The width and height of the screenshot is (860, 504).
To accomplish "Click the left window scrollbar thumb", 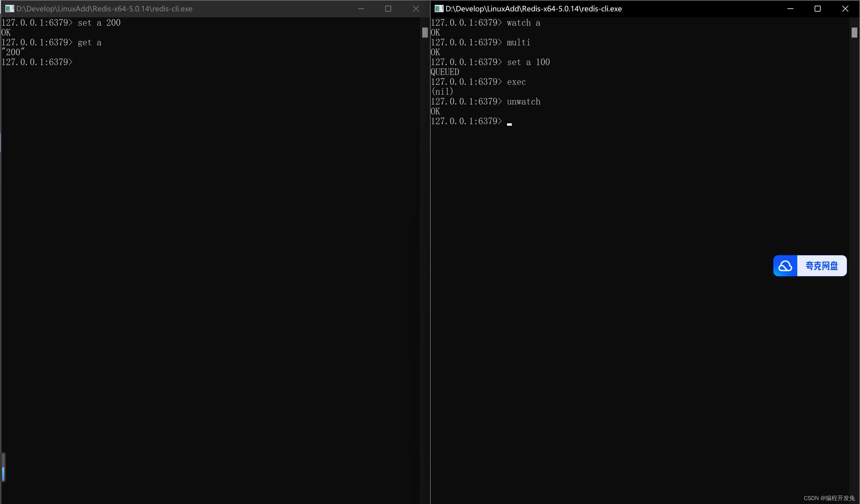I will [x=425, y=33].
